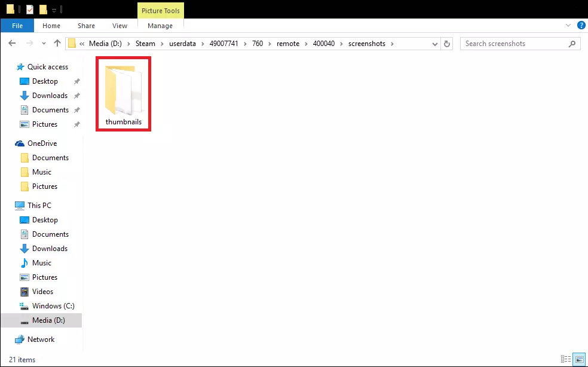Select OneDrive in navigation pane

point(42,143)
